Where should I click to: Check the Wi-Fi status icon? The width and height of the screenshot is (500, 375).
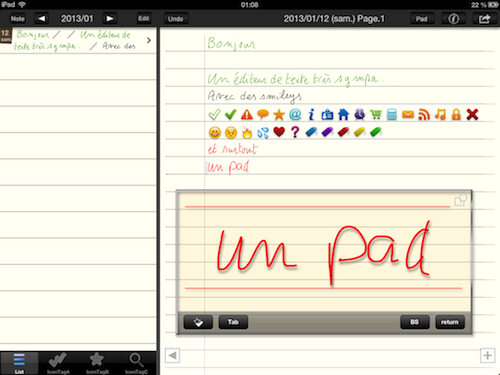click(x=22, y=4)
